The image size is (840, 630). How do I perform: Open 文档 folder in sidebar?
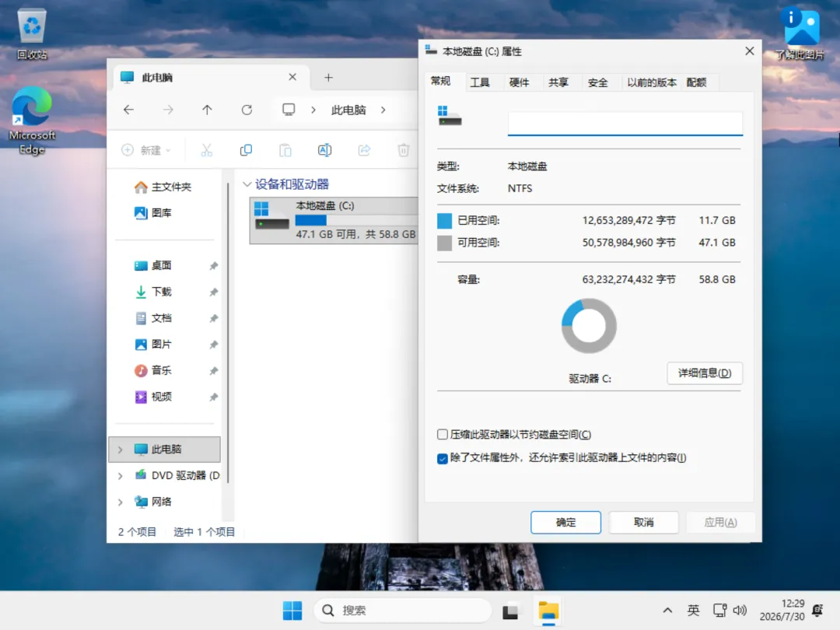pos(153,317)
